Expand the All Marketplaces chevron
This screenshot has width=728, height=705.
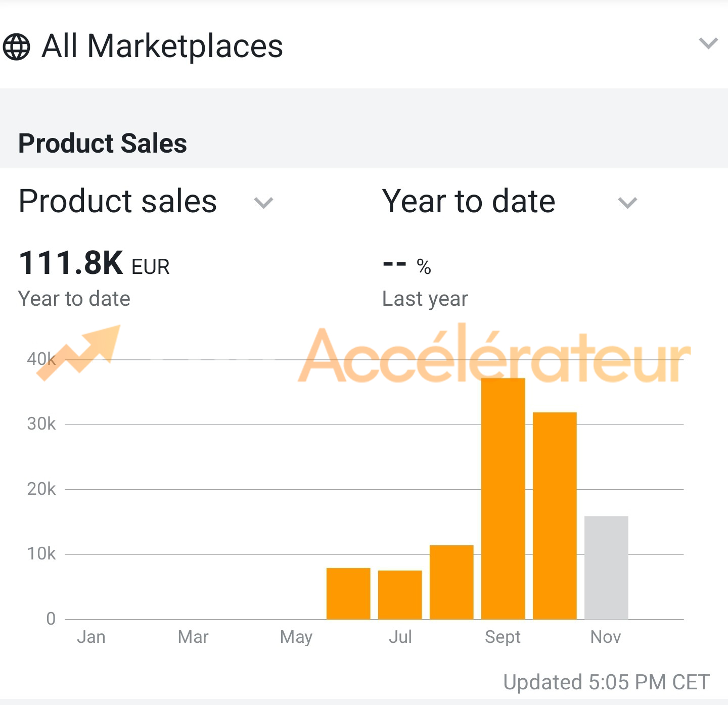click(708, 44)
